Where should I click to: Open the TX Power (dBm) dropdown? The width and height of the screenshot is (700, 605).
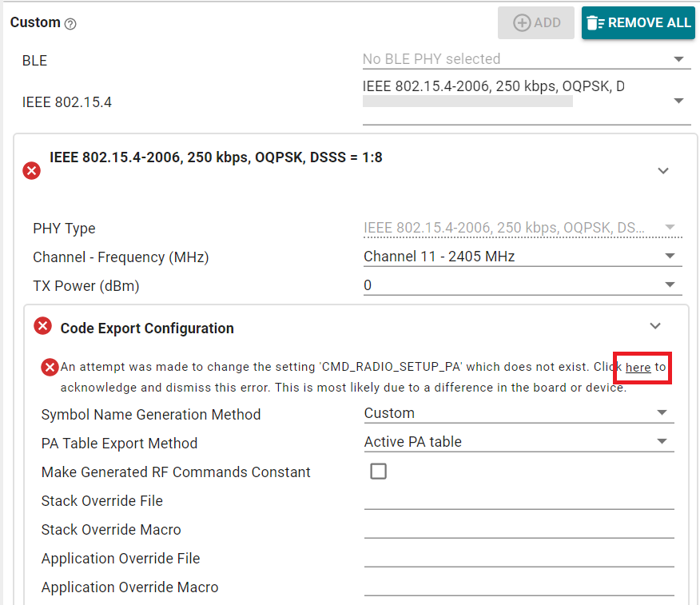point(522,285)
